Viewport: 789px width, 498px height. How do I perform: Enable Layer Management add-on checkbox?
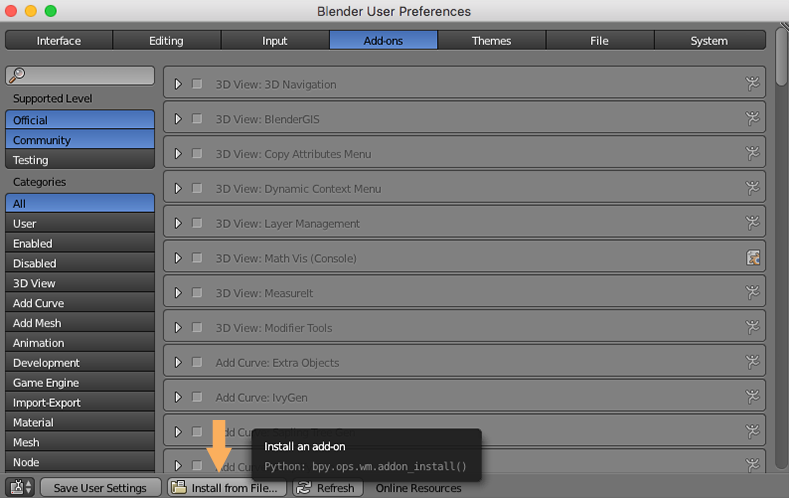pyautogui.click(x=197, y=223)
